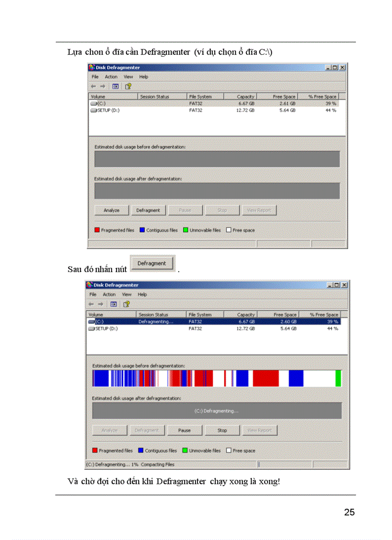Sort by the Capacity column header in the upper window
The image size is (392, 540).
pos(245,97)
